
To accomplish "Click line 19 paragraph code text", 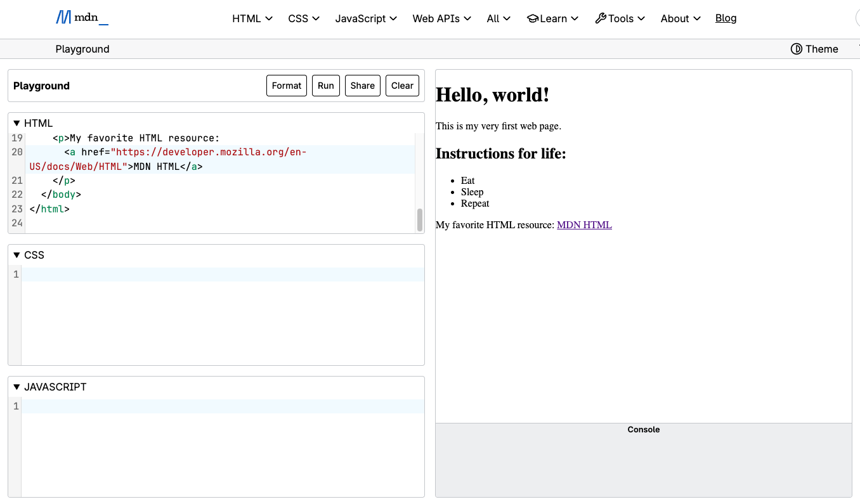I will point(136,138).
